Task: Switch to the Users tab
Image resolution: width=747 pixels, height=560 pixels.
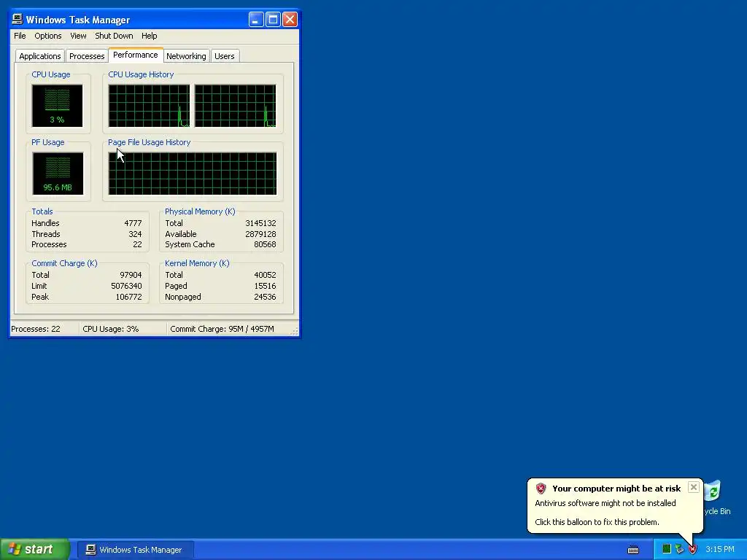Action: pyautogui.click(x=225, y=56)
